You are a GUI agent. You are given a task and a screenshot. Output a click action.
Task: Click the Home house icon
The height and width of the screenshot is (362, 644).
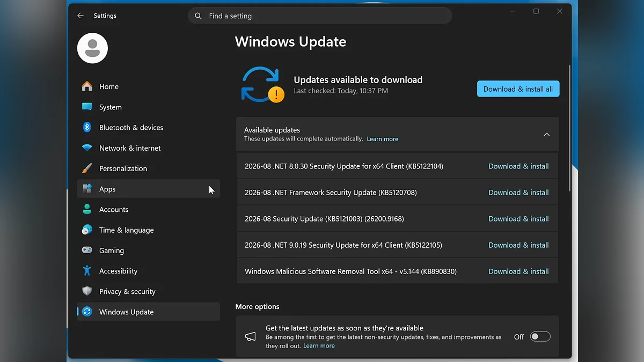87,86
